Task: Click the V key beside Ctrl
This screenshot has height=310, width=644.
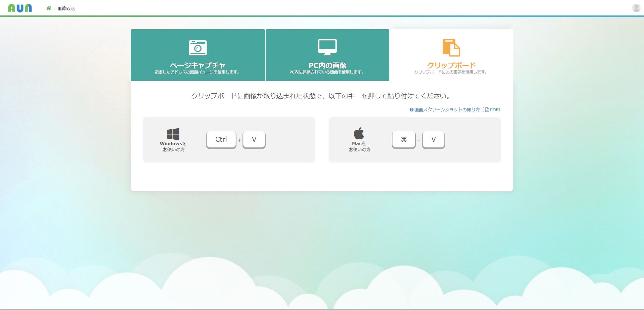Action: [254, 140]
